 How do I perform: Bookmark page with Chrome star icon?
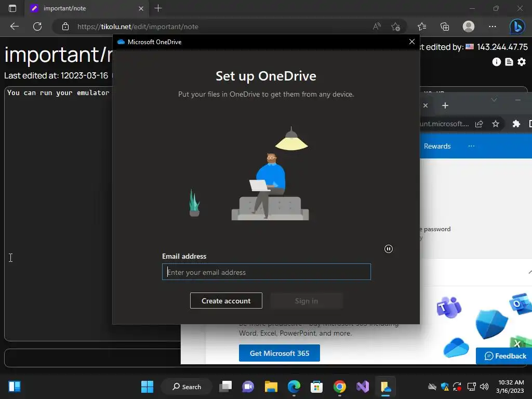tap(496, 124)
